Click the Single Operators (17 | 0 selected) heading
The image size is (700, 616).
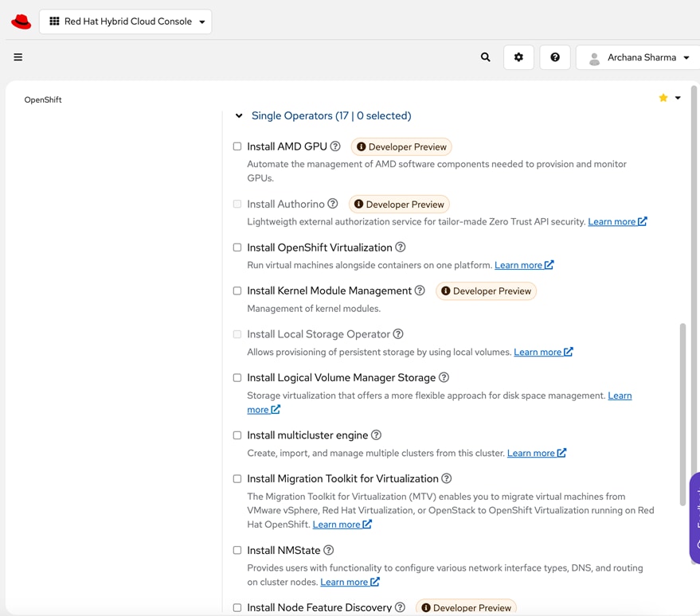click(331, 115)
